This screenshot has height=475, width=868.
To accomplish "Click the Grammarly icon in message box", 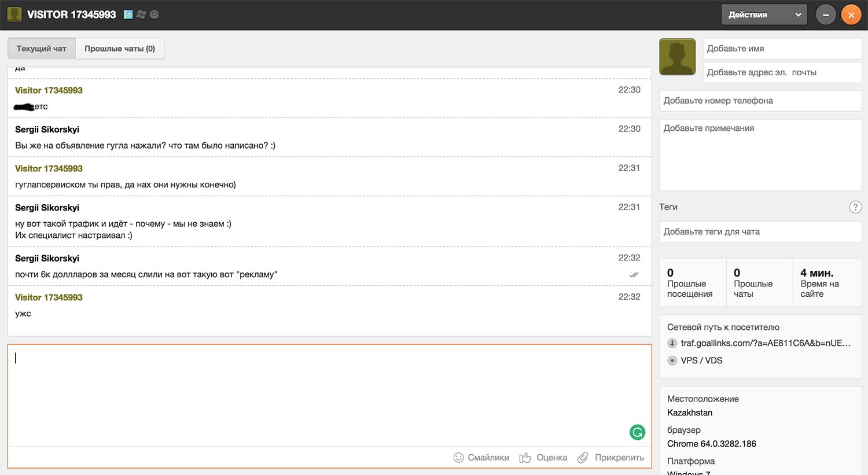I will tap(637, 432).
